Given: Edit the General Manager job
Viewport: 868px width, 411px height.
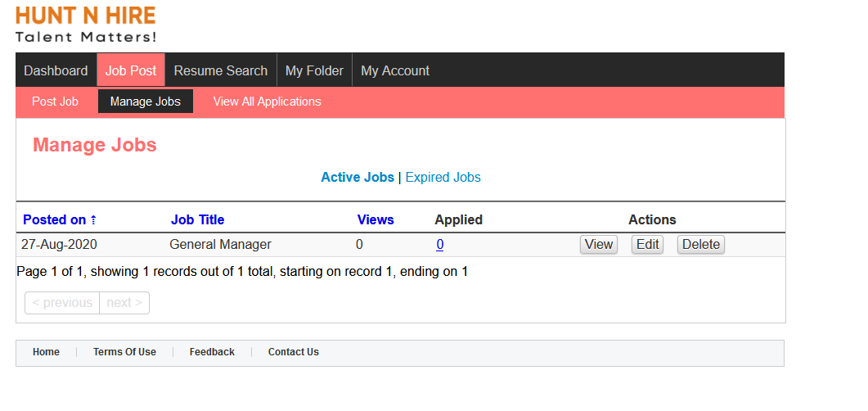Looking at the screenshot, I should point(647,244).
